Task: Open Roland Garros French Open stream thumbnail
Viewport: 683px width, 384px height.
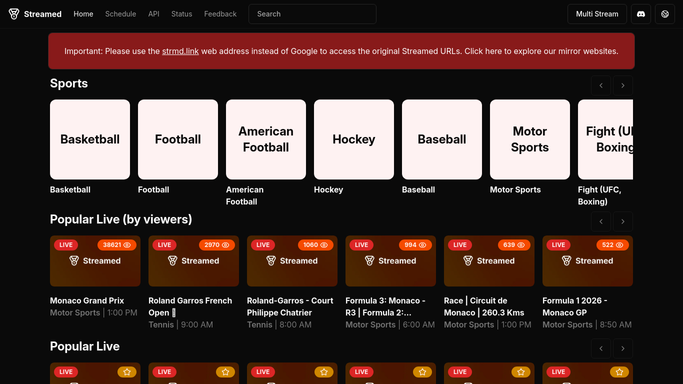Action: [193, 261]
